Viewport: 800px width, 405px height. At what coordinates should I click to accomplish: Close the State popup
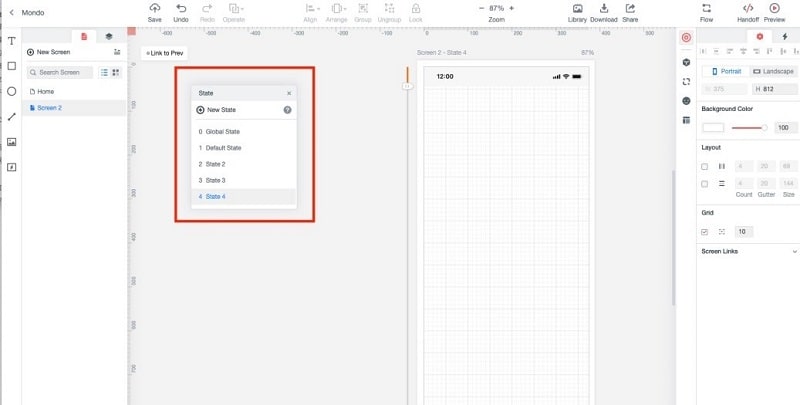[289, 93]
